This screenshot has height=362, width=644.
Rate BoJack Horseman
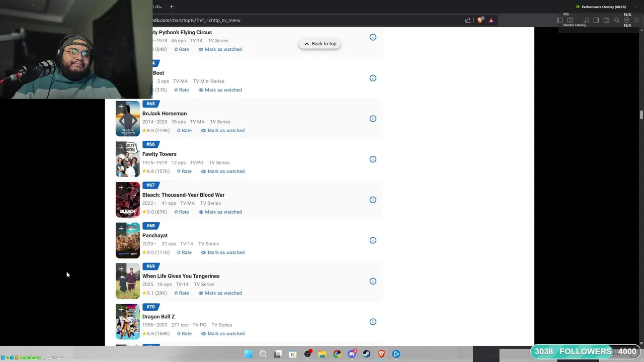[x=184, y=131]
